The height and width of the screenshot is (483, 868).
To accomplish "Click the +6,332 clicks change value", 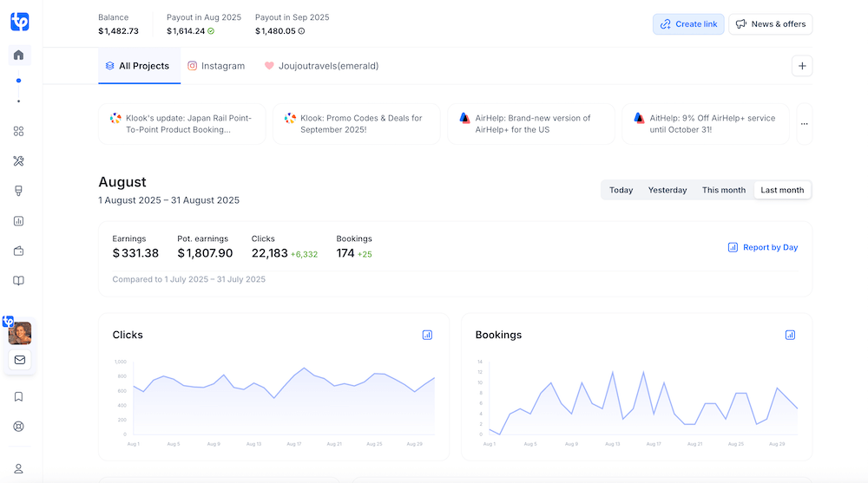I will [304, 254].
